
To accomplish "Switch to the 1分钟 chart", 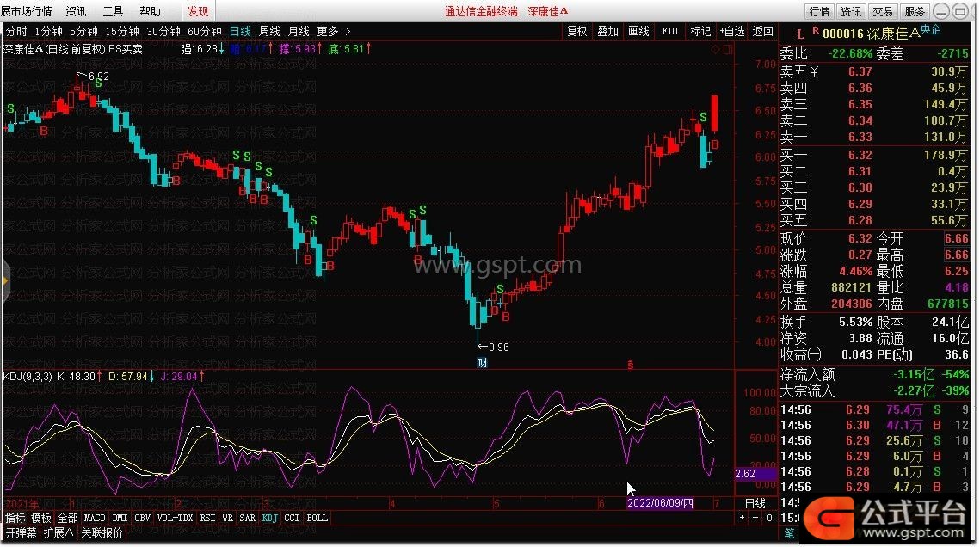I will click(48, 31).
